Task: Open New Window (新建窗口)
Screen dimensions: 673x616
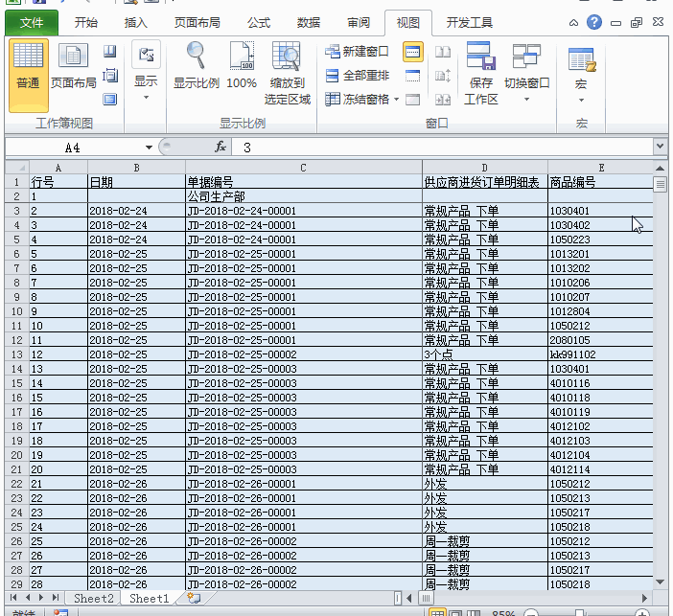Action: (357, 52)
